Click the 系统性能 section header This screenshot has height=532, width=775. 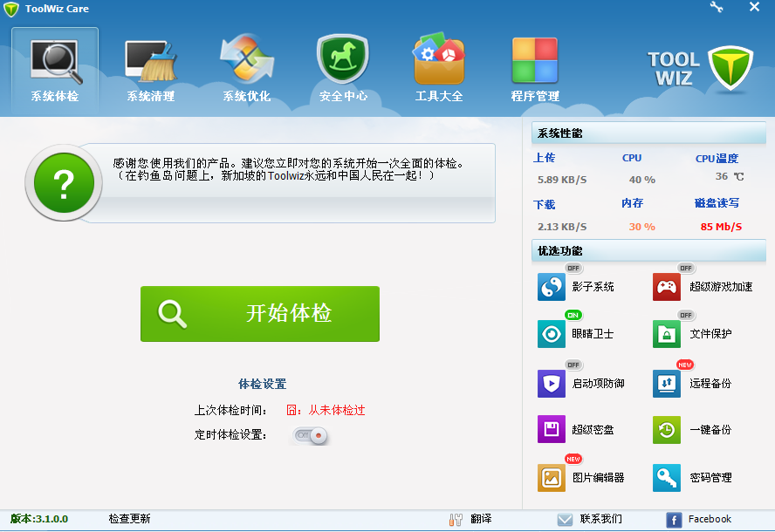pos(648,133)
